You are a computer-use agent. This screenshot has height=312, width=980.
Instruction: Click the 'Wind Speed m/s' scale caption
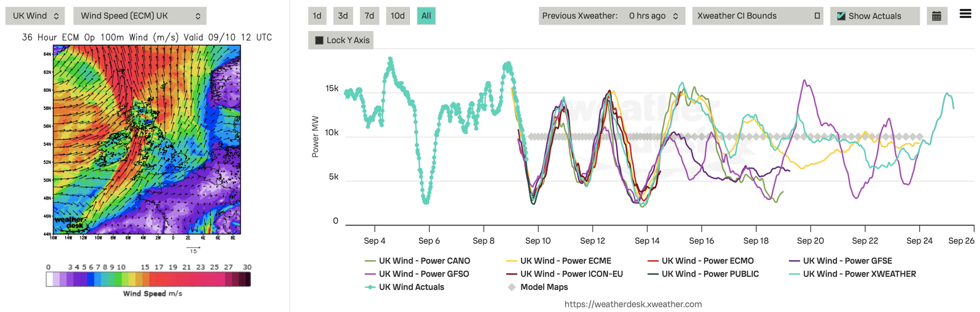pos(152,293)
